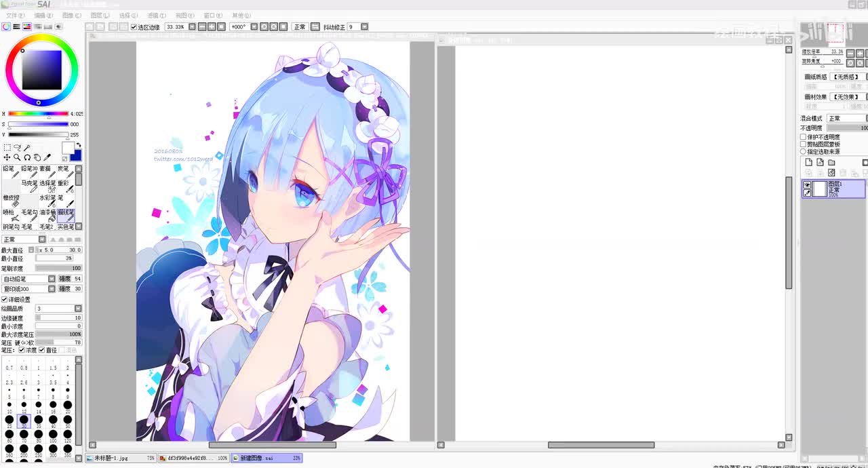Toggle pen lock icon on 图层1
Image resolution: width=868 pixels, height=468 pixels.
pos(807,193)
